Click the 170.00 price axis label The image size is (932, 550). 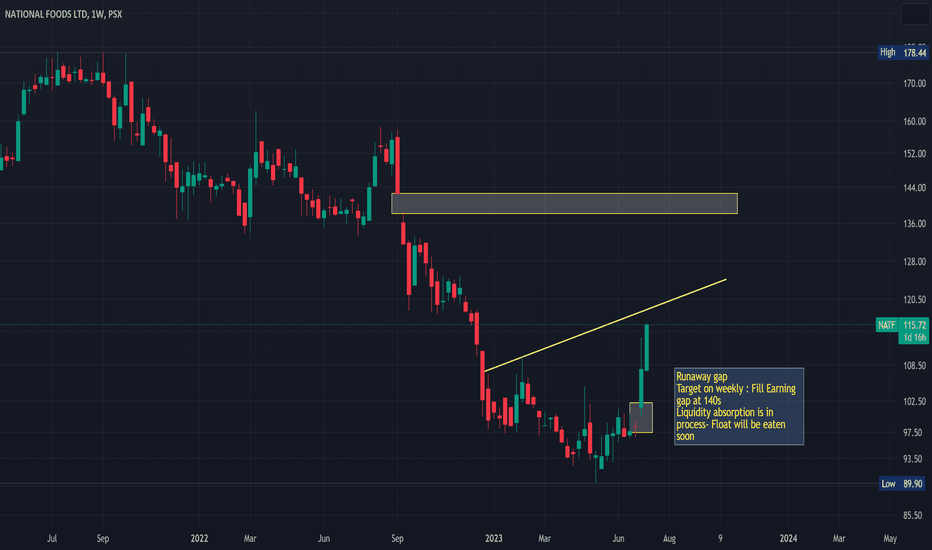click(x=914, y=84)
